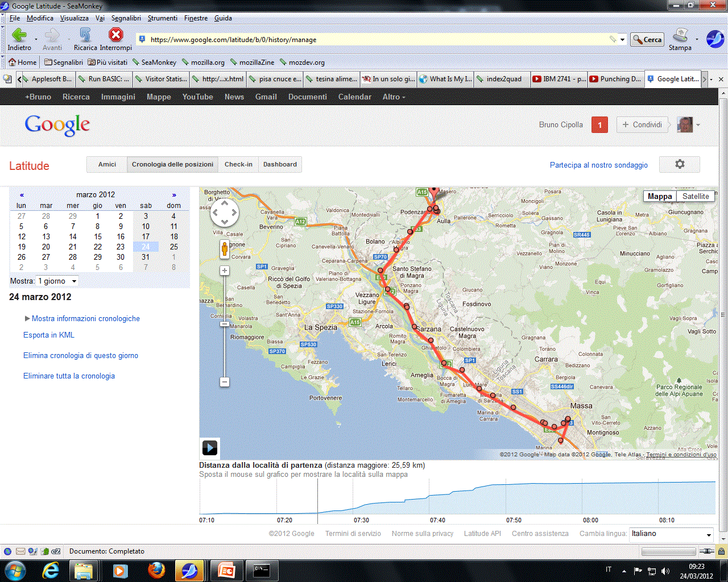The height and width of the screenshot is (582, 728).
Task: Open the Altro dropdown in Google bar
Action: coord(394,97)
